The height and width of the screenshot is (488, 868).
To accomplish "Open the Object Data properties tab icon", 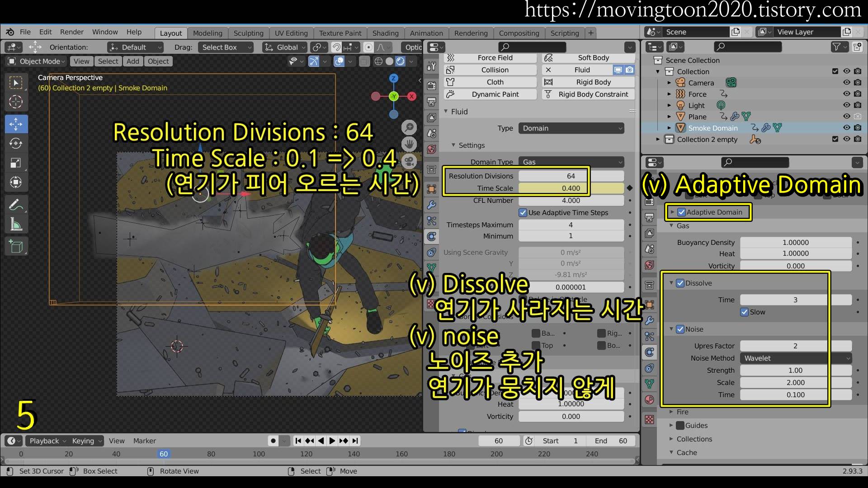I will [432, 268].
